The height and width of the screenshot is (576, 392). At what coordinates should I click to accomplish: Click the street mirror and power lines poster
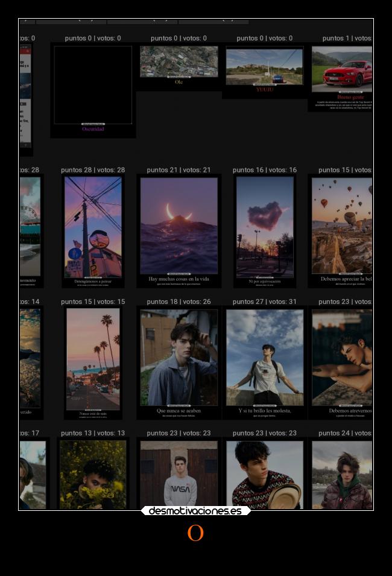[93, 227]
